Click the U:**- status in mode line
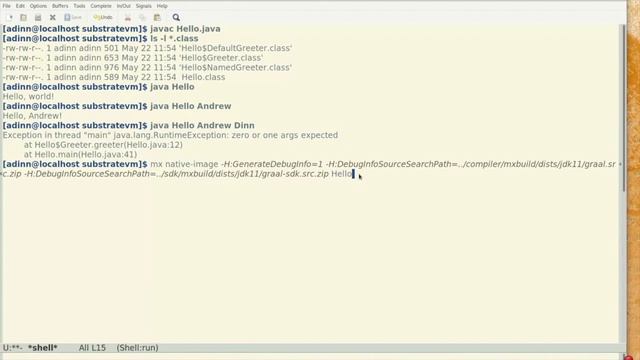This screenshot has width=640, height=360. 13,348
